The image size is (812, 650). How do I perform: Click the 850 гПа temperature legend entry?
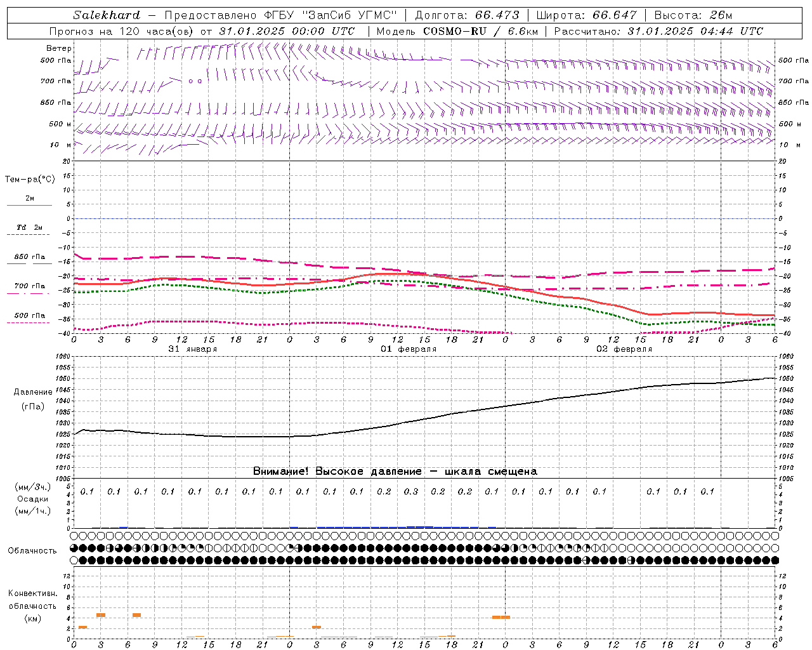pyautogui.click(x=29, y=257)
